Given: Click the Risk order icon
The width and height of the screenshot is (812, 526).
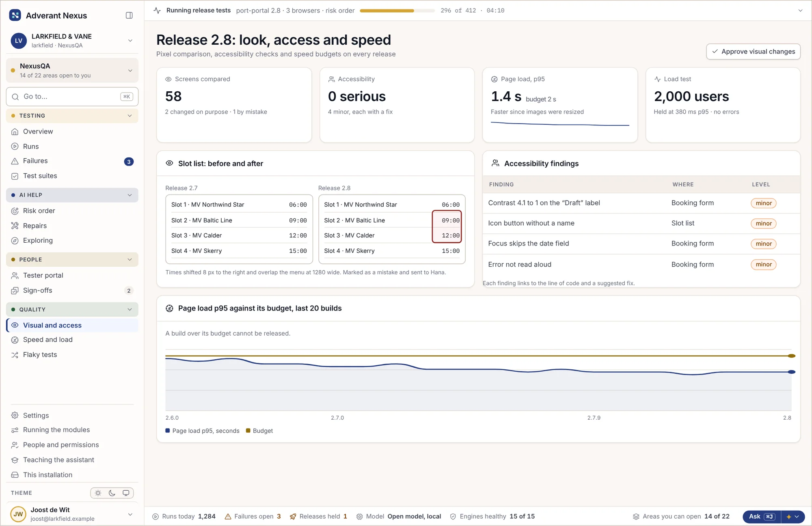Looking at the screenshot, I should [15, 211].
